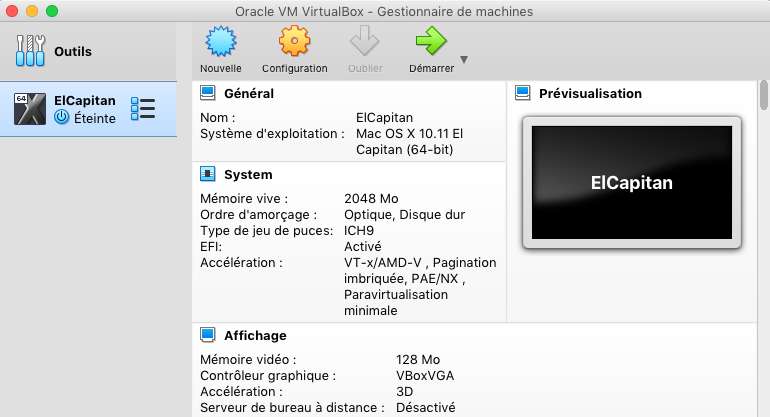Open the Affichage section heading
Image resolution: width=770 pixels, height=417 pixels.
click(x=255, y=335)
